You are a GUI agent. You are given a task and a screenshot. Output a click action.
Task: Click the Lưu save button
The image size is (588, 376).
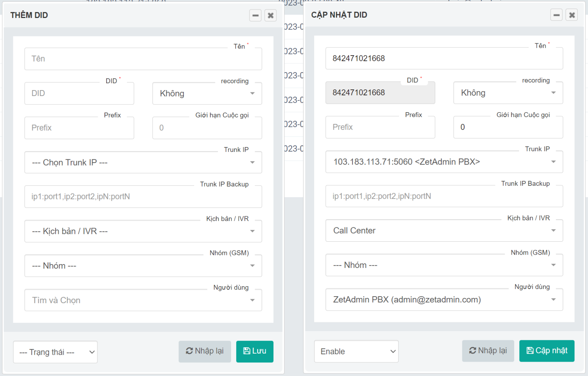pyautogui.click(x=255, y=351)
